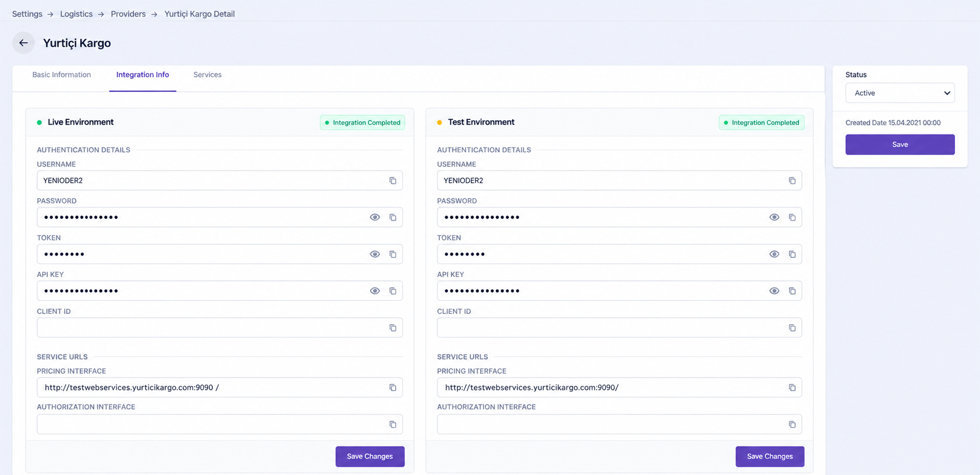The image size is (980, 475).
Task: Copy the Live Environment password
Action: pyautogui.click(x=393, y=218)
